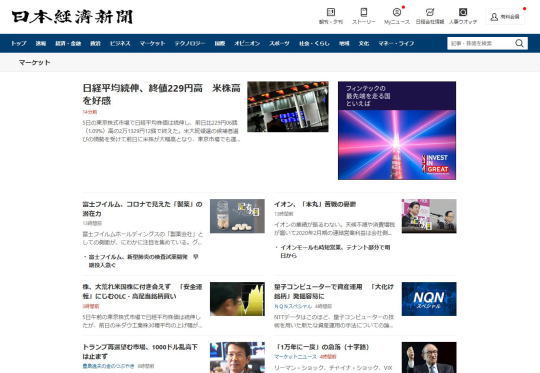Image resolution: width=540 pixels, height=373 pixels.
Task: Open the stock board photo thumbnail
Action: coord(288,107)
